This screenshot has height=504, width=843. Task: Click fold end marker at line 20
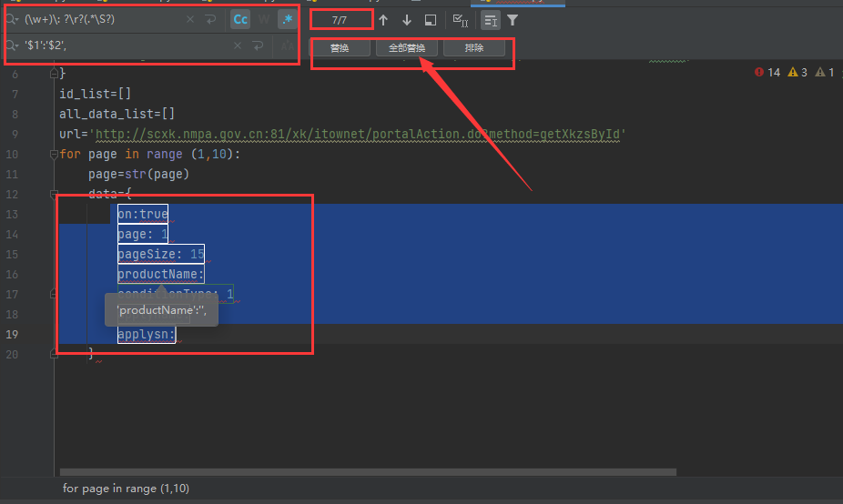[54, 354]
